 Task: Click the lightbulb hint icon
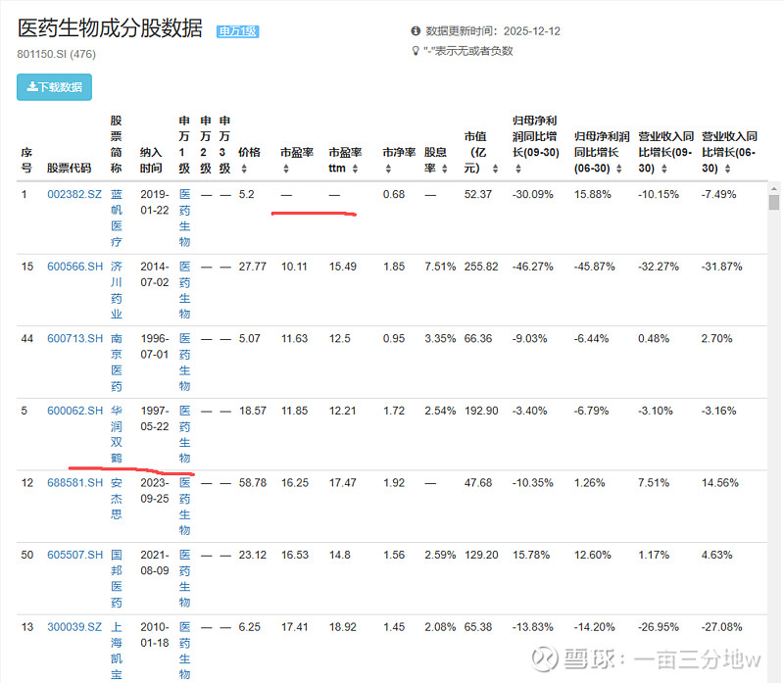click(415, 51)
